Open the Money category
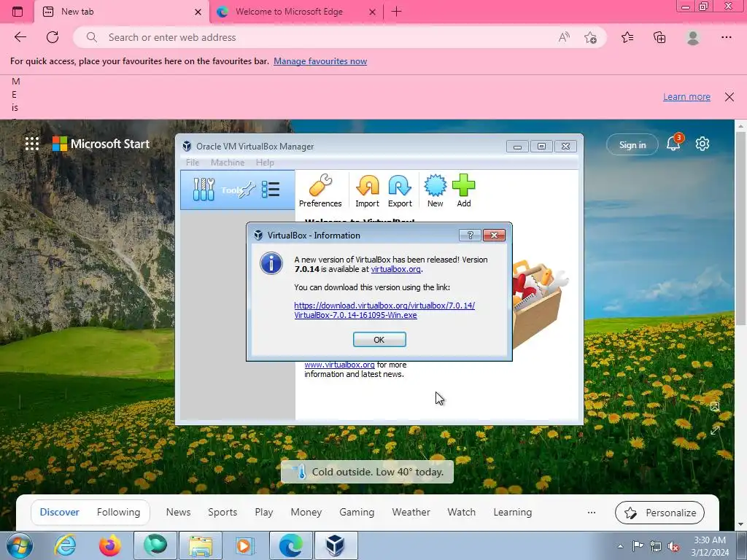This screenshot has height=560, width=747. (306, 512)
